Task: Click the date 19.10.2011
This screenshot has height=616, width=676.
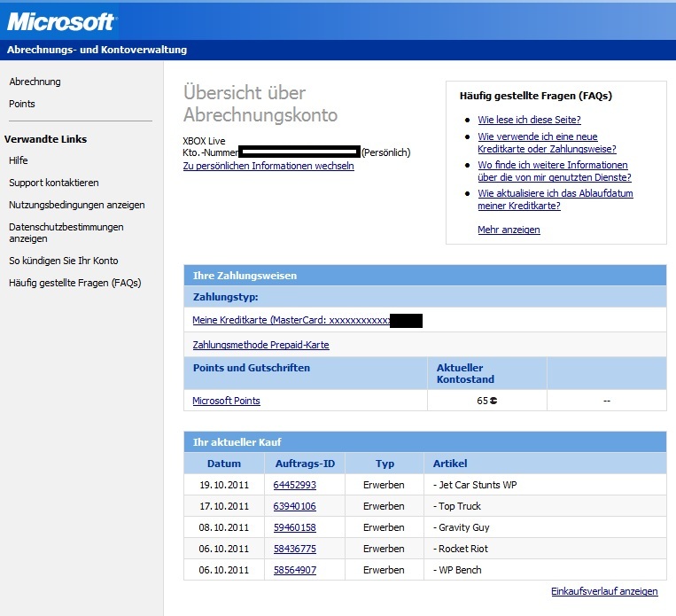Action: click(x=224, y=485)
